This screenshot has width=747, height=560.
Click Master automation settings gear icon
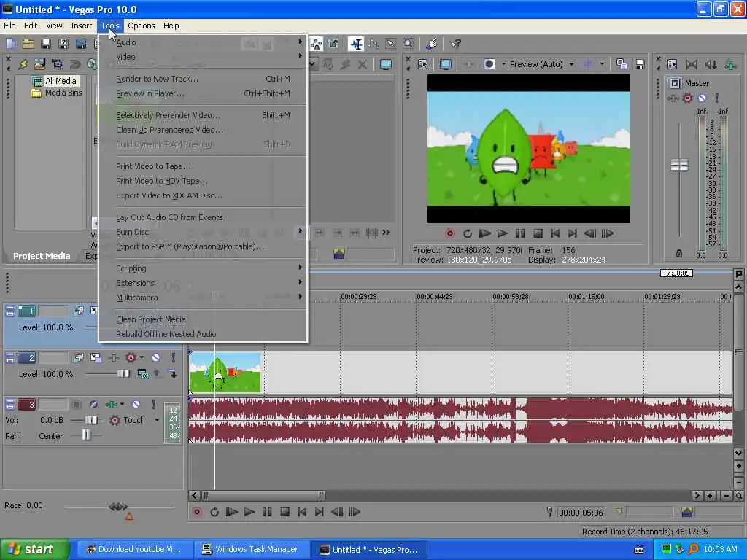click(687, 98)
